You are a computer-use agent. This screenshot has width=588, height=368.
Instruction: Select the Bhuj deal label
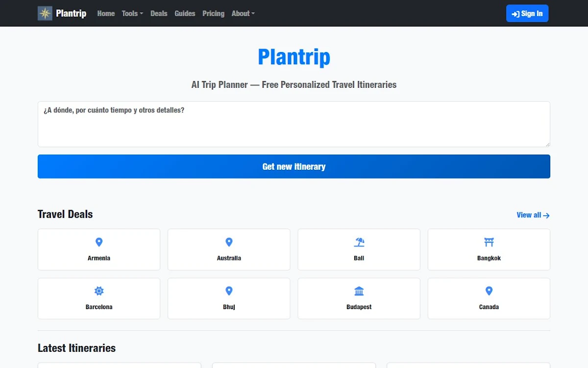[x=229, y=307]
